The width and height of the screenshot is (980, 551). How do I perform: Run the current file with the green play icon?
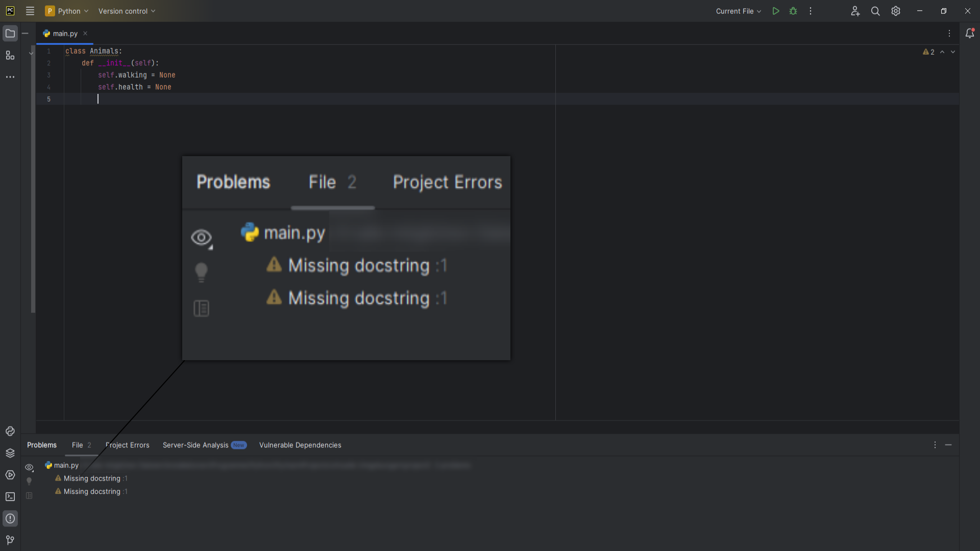[775, 11]
